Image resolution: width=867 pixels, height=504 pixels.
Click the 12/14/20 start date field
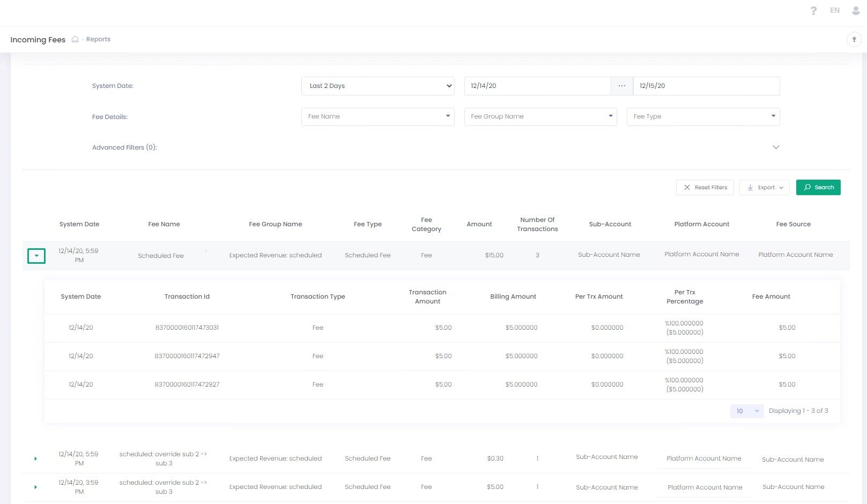(x=537, y=86)
